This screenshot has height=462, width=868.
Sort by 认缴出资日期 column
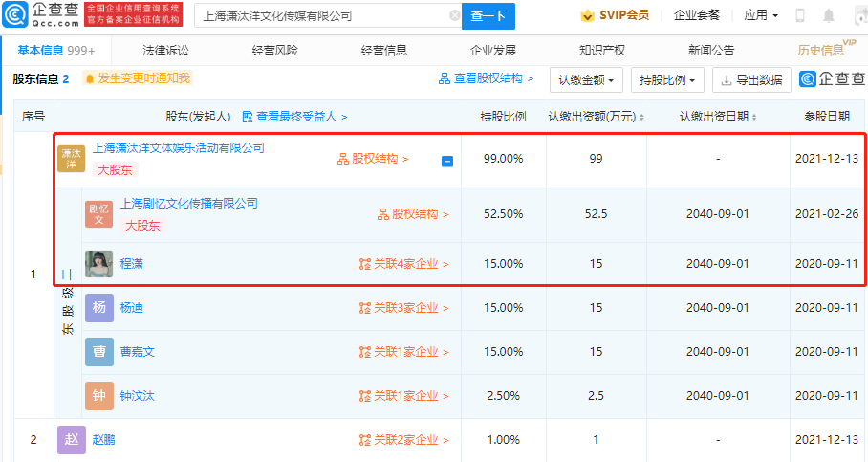point(717,117)
